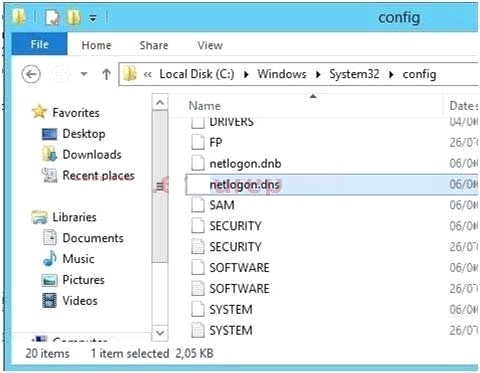This screenshot has height=373, width=480.
Task: Select Local Disk (C:) in breadcrumb
Action: 197,74
